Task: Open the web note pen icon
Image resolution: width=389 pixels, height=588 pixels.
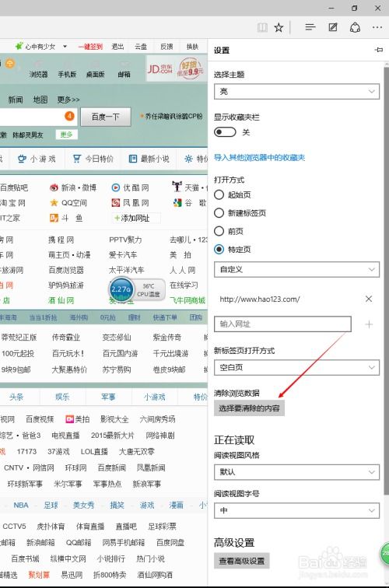Action: (x=333, y=27)
